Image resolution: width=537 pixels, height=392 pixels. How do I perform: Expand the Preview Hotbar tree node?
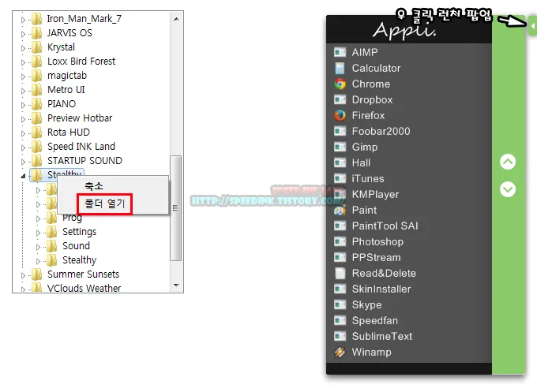[x=23, y=119]
